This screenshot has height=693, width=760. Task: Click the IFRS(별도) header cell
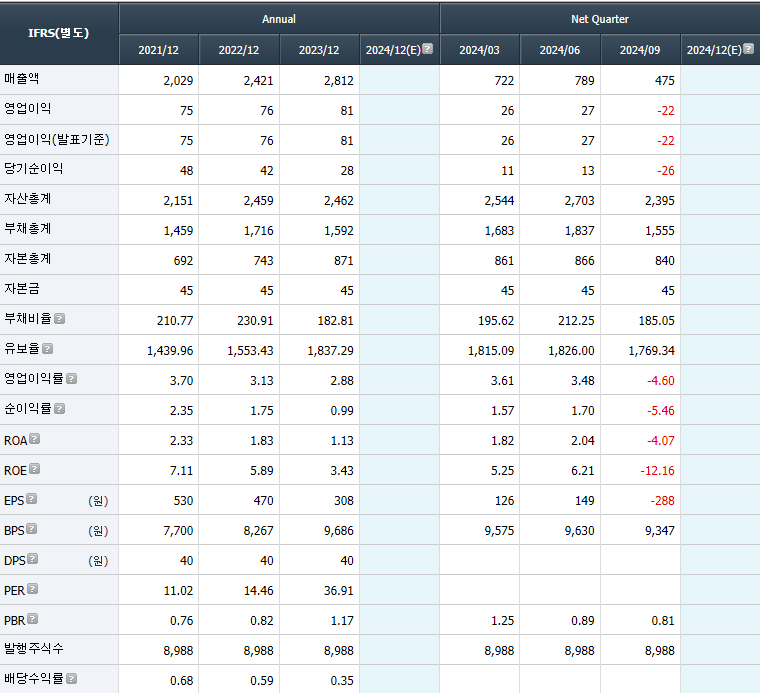[x=59, y=33]
